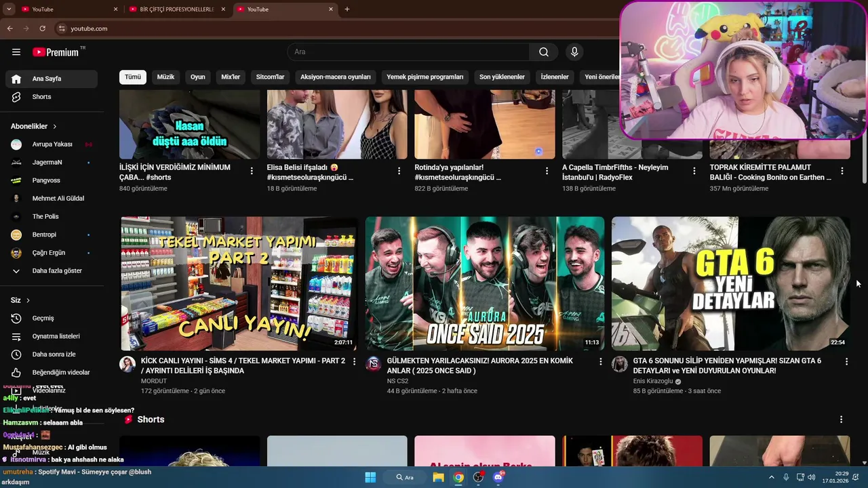
Task: Open Geçmiş watch history
Action: coord(52,319)
